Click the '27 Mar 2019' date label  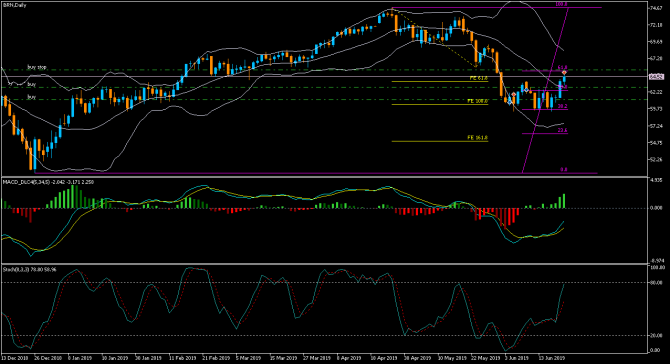click(x=317, y=358)
